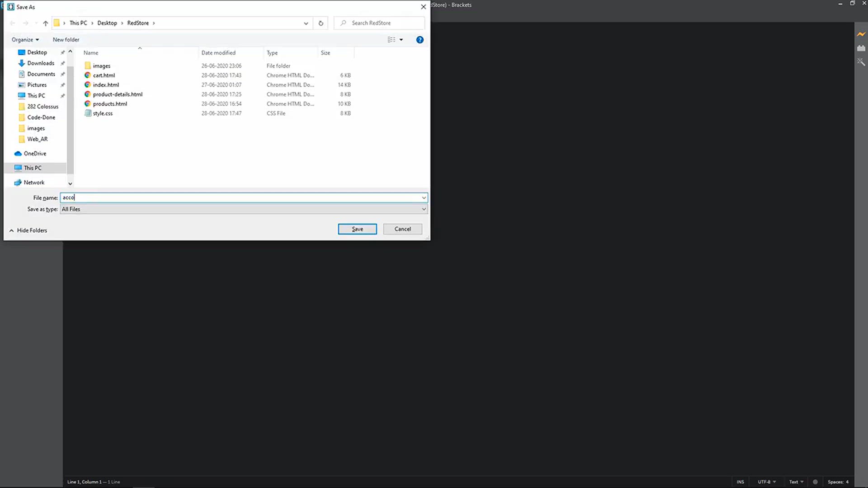Select Network in navigation pane

34,183
